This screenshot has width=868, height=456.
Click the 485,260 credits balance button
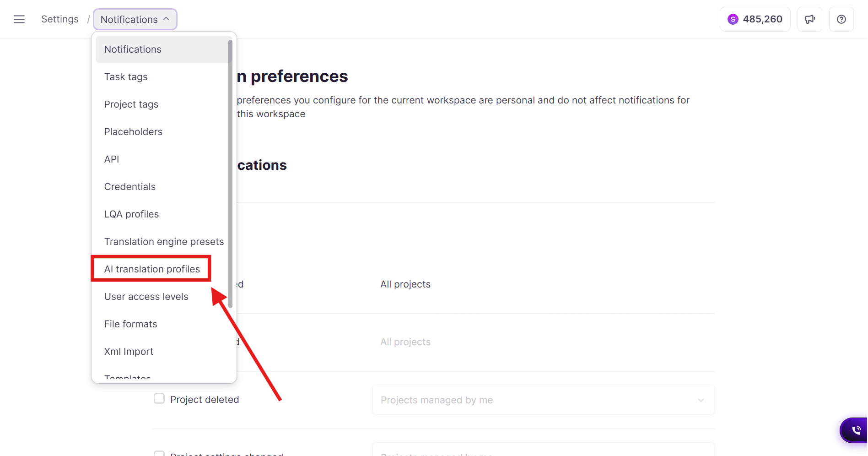click(x=755, y=19)
